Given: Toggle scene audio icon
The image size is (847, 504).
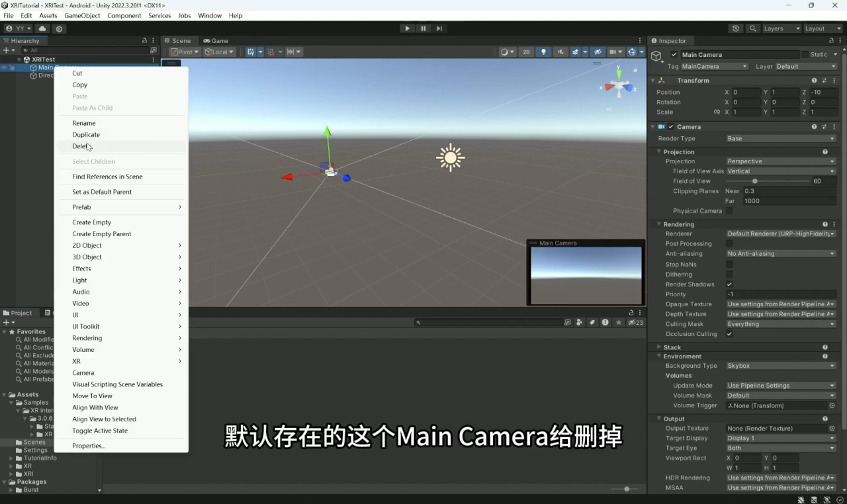Looking at the screenshot, I should click(x=561, y=52).
